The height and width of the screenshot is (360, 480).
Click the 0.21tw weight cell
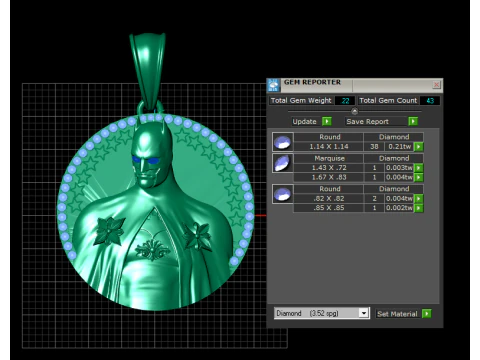coord(399,147)
